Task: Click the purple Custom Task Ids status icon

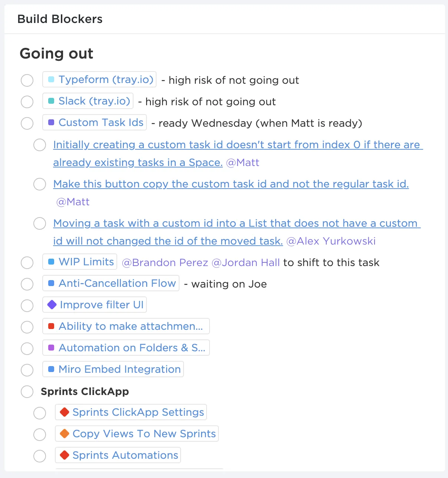Action: pos(51,122)
